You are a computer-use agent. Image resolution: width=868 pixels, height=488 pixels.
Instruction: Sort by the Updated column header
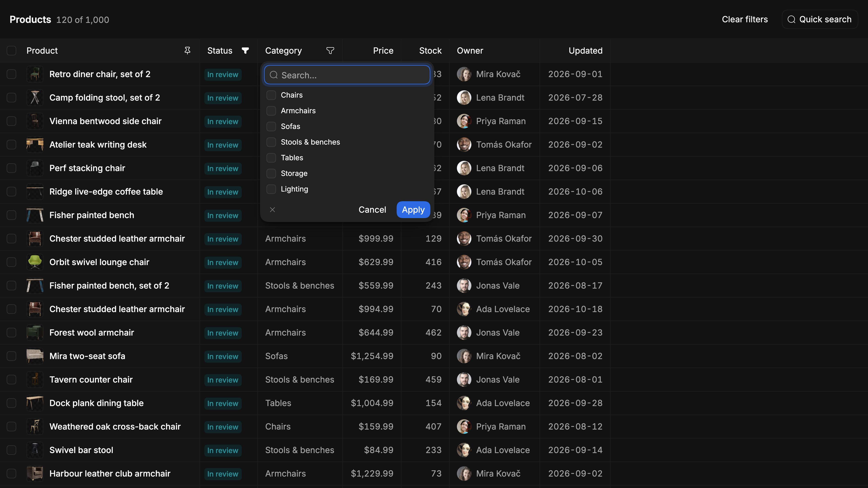pos(585,51)
